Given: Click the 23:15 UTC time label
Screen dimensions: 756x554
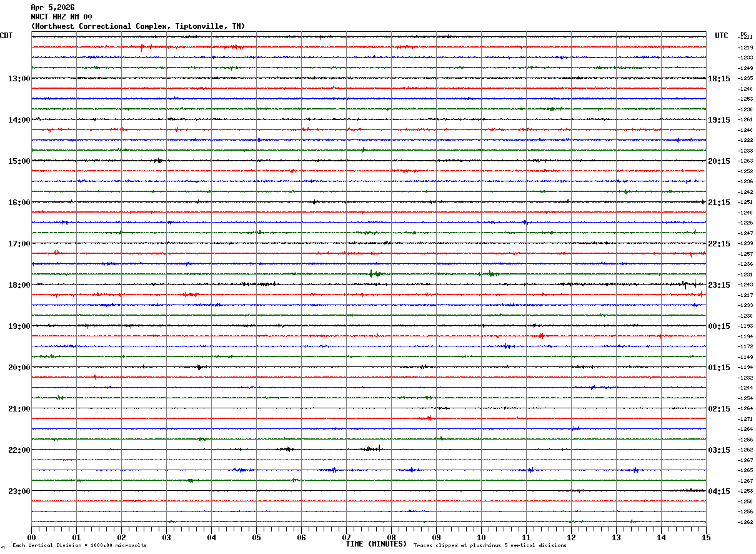Looking at the screenshot, I should pos(719,285).
